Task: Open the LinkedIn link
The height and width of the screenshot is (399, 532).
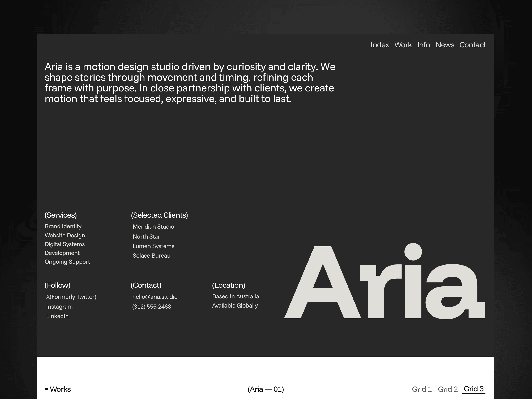Action: 57,316
